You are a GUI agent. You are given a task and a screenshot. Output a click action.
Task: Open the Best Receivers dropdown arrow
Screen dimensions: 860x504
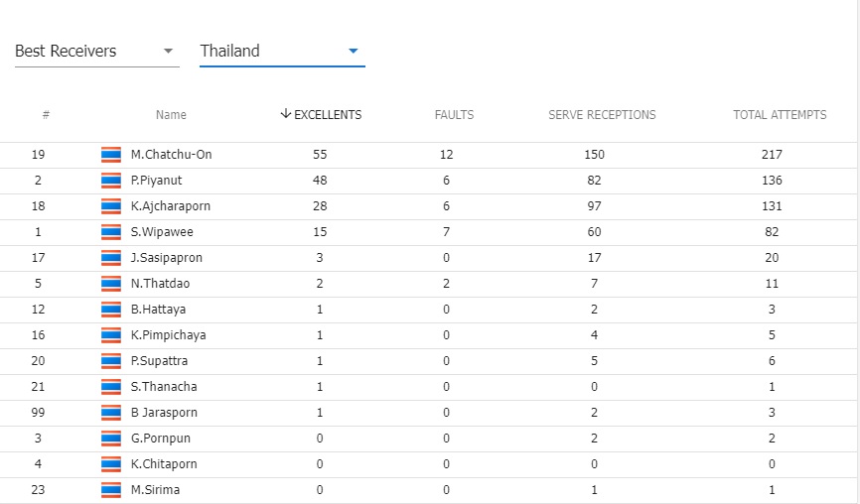pos(169,51)
